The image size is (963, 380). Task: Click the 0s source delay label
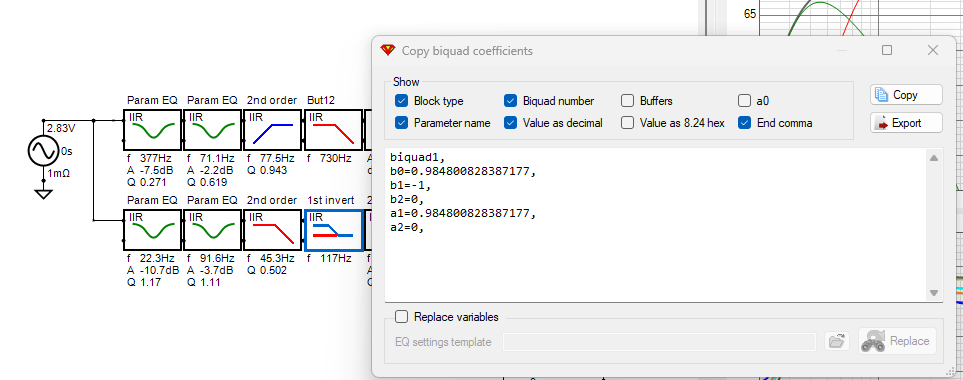66,151
